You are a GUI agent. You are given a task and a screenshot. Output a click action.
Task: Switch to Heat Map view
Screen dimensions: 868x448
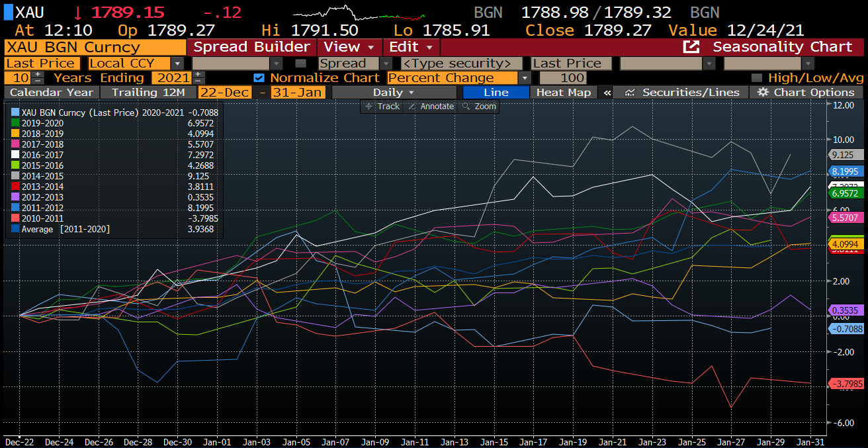[x=563, y=93]
